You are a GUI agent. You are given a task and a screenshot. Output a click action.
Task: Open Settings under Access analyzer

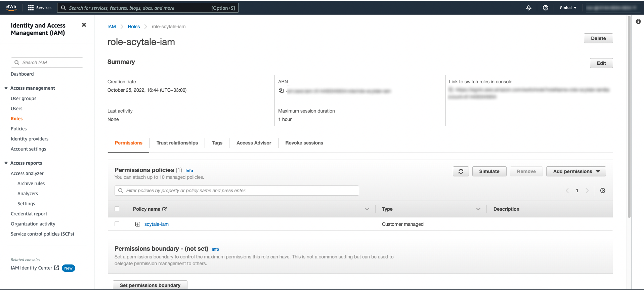point(26,204)
